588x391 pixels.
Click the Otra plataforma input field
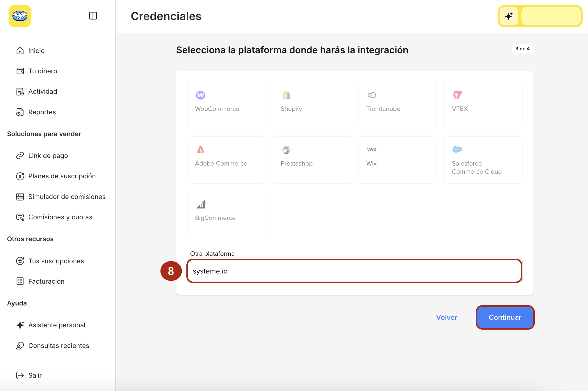(354, 271)
